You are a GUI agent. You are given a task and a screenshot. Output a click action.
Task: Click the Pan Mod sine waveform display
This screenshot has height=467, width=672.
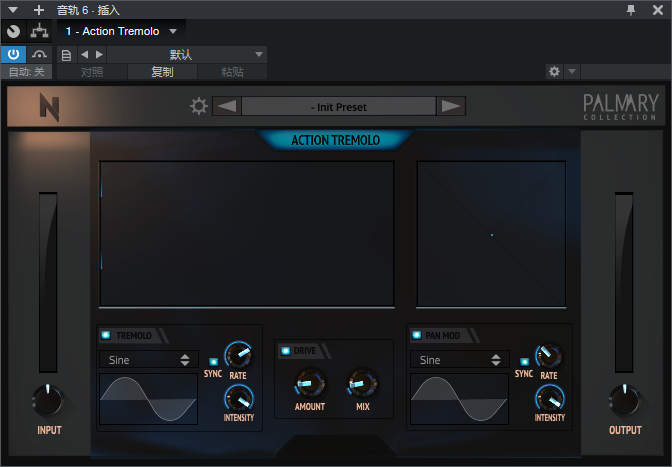[x=459, y=399]
